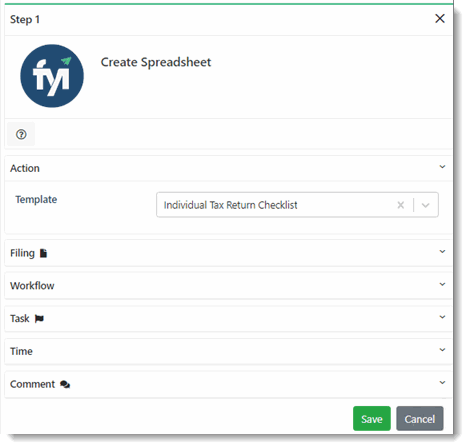Image resolution: width=464 pixels, height=444 pixels.
Task: Clear the selected template with X
Action: 401,205
